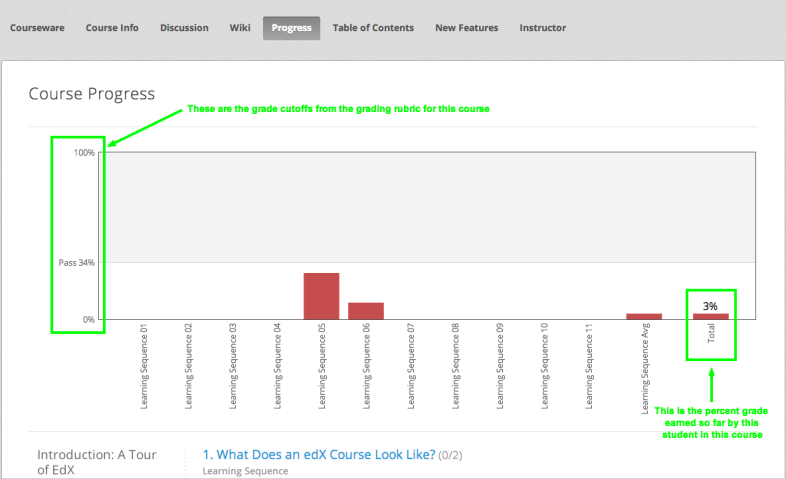Open the Wiki tab
The width and height of the screenshot is (786, 479).
pos(240,28)
